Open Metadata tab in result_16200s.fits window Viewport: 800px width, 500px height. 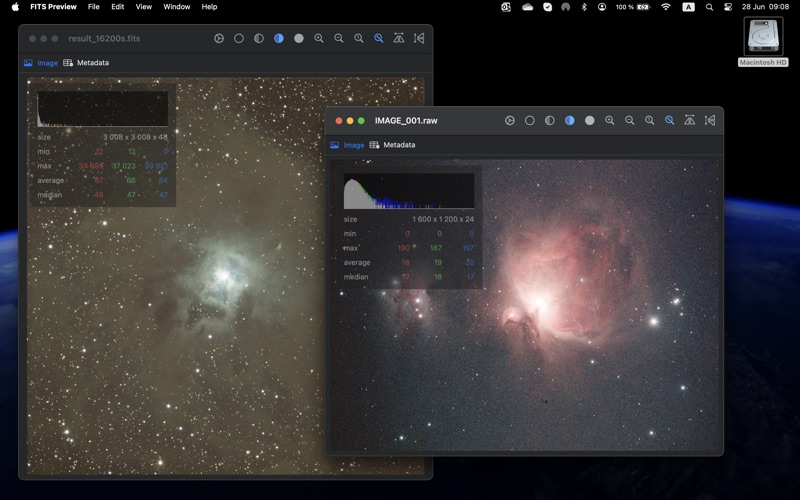point(86,63)
